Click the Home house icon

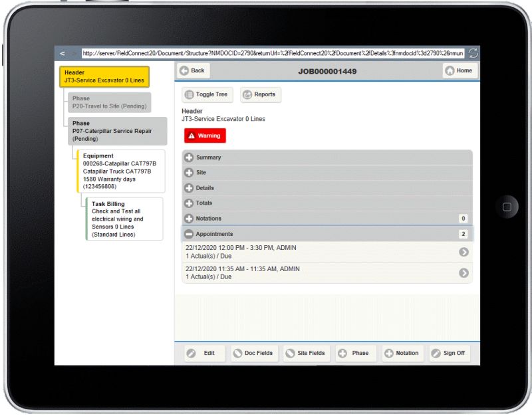[450, 70]
